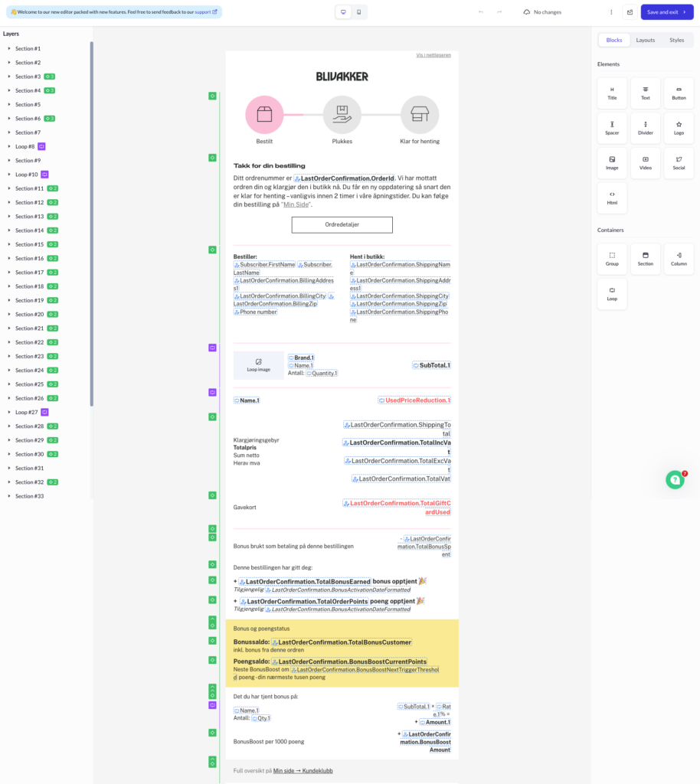Open the green help chat bubble
The width and height of the screenshot is (700, 784).
point(675,480)
